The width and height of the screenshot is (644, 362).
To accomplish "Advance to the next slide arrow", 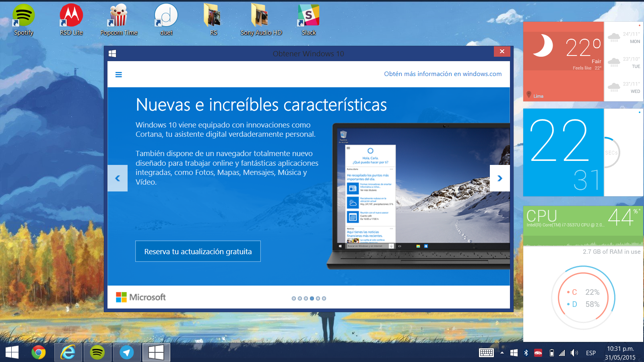I will [x=500, y=178].
